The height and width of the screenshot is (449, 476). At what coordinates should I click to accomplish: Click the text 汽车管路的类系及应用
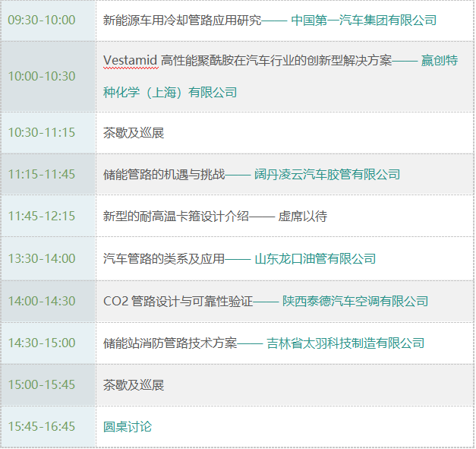(x=164, y=259)
